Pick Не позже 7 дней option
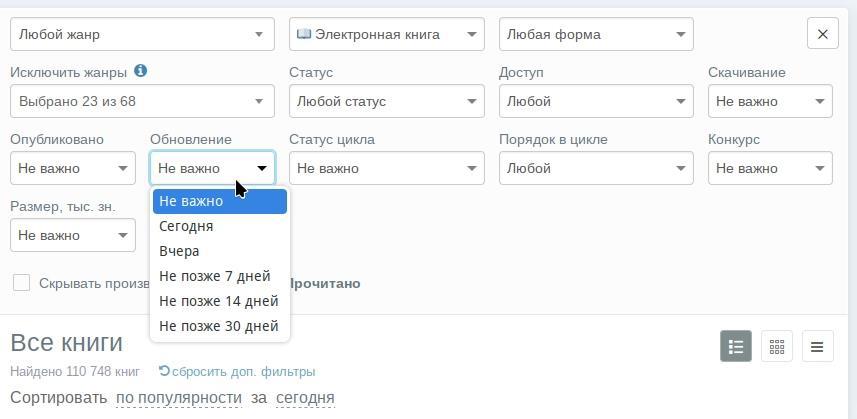This screenshot has width=857, height=419. point(214,276)
